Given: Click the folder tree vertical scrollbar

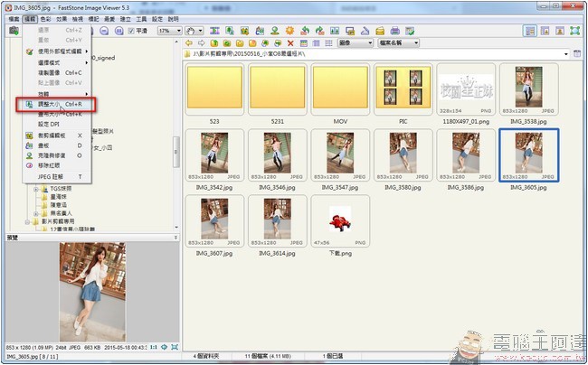Looking at the screenshot, I should (176, 152).
